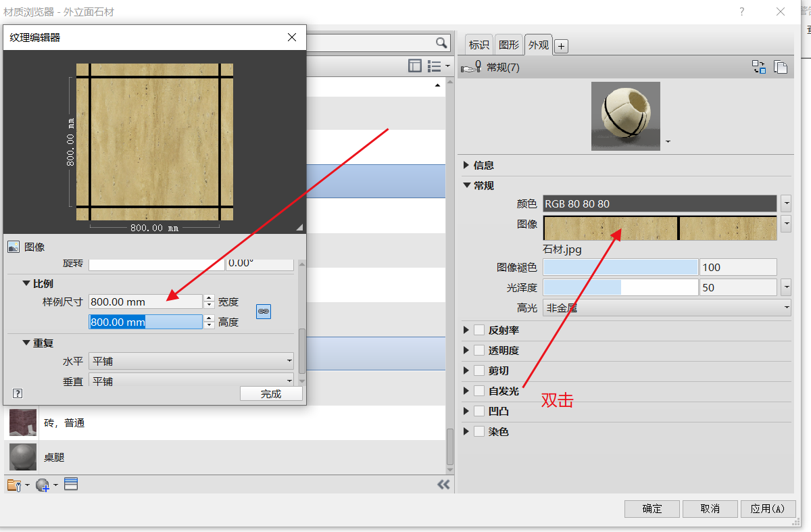Switch to the 标识 tab

point(478,45)
